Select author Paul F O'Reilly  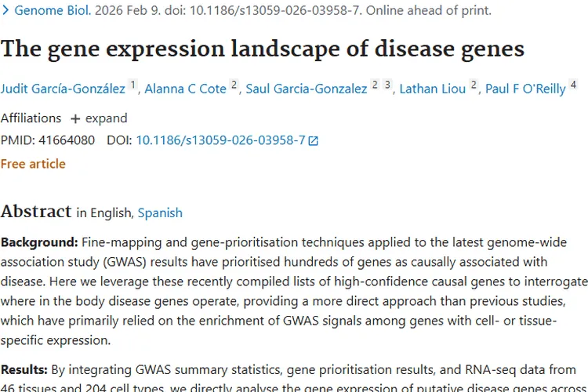point(525,89)
